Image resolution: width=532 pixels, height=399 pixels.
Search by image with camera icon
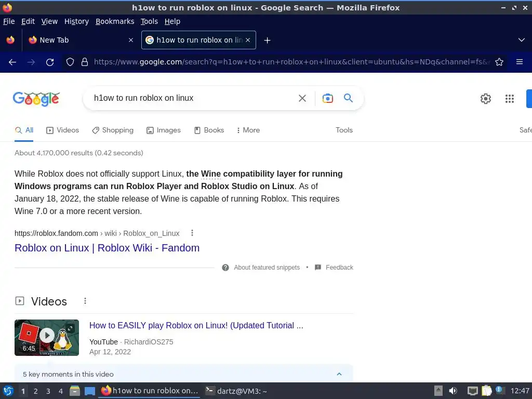point(327,98)
